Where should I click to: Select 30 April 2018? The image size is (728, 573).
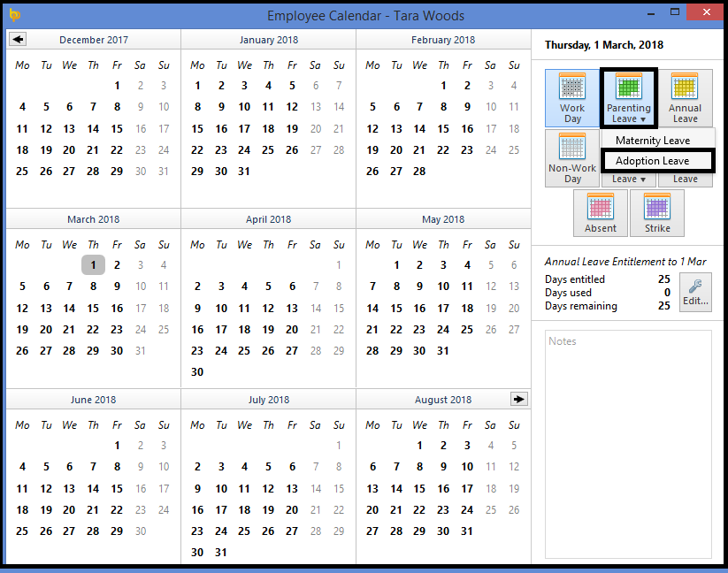[x=197, y=371]
